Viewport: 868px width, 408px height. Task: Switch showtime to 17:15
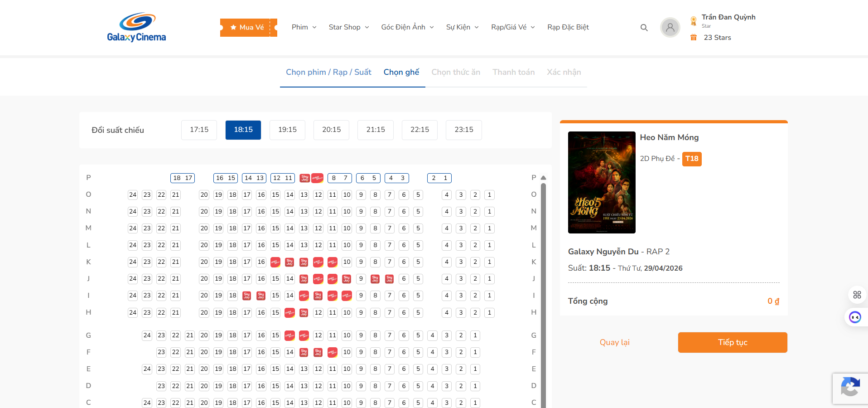tap(199, 130)
